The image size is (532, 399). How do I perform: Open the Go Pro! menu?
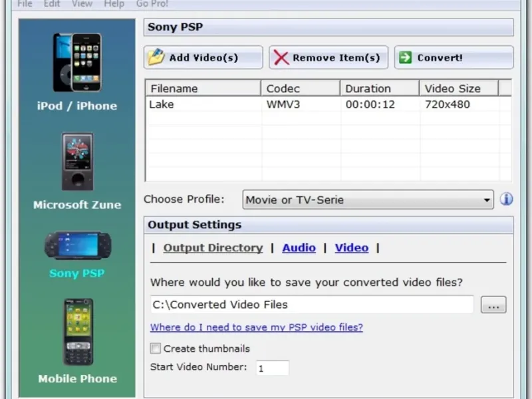(152, 4)
